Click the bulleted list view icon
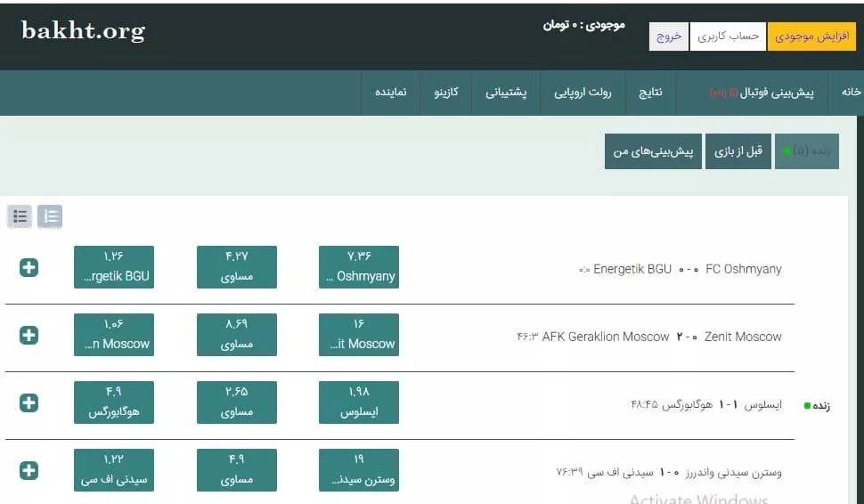This screenshot has width=864, height=504. [20, 216]
